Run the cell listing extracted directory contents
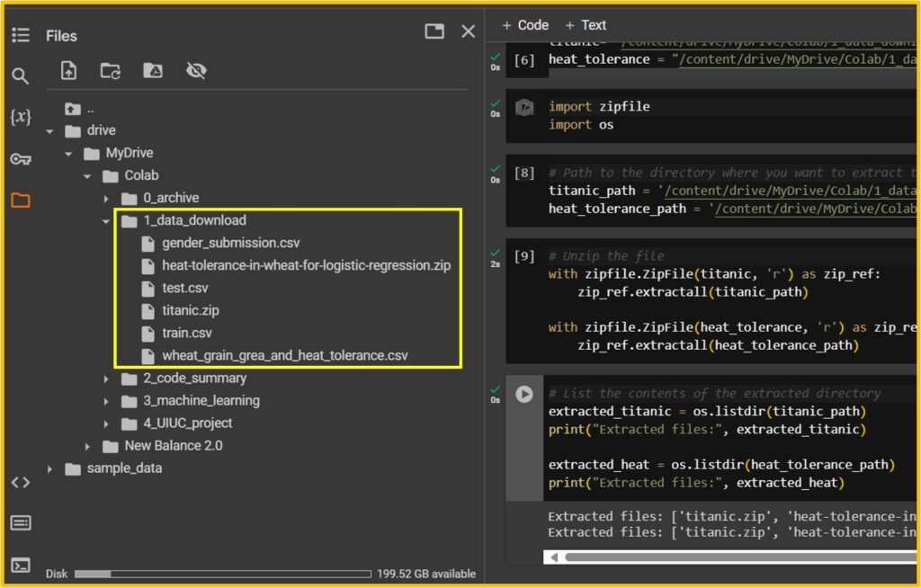 point(523,394)
